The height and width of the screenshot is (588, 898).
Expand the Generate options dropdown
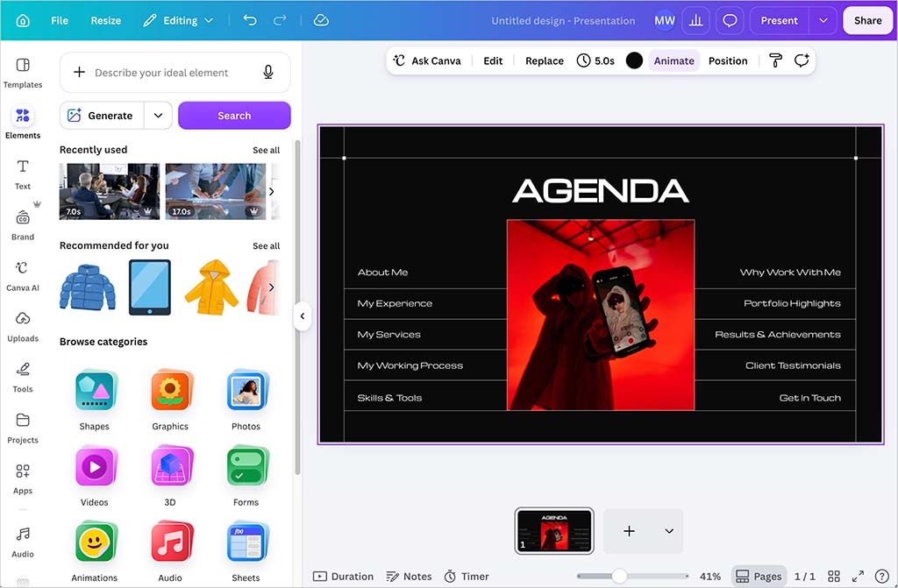[158, 115]
